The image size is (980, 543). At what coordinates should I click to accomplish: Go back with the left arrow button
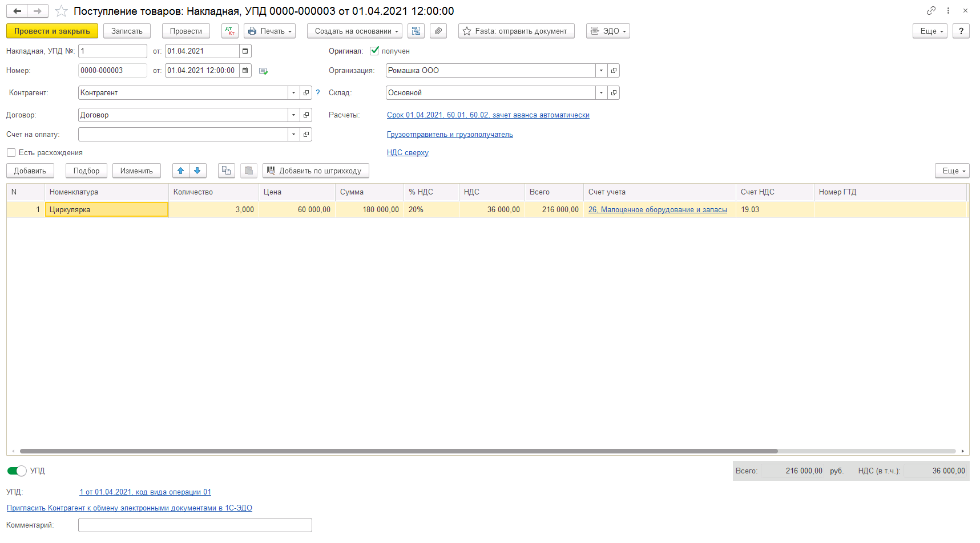click(x=17, y=11)
